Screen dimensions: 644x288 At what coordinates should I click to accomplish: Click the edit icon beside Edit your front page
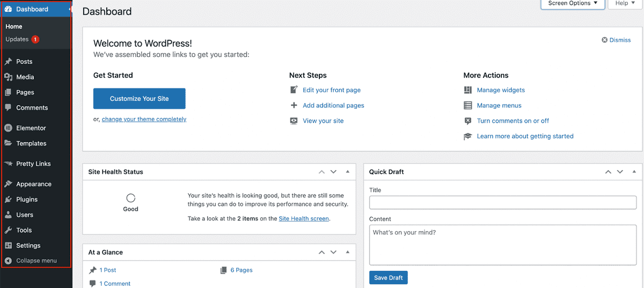pyautogui.click(x=294, y=90)
